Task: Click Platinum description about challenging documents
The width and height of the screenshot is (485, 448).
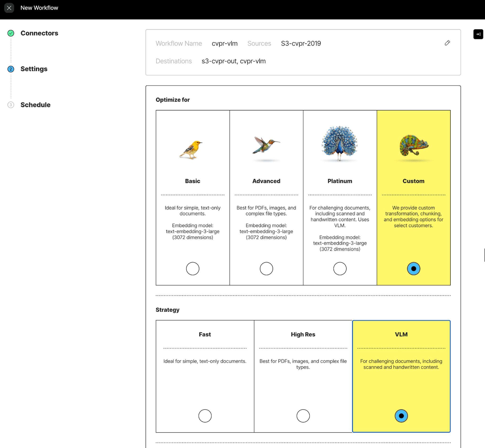Action: (x=340, y=216)
